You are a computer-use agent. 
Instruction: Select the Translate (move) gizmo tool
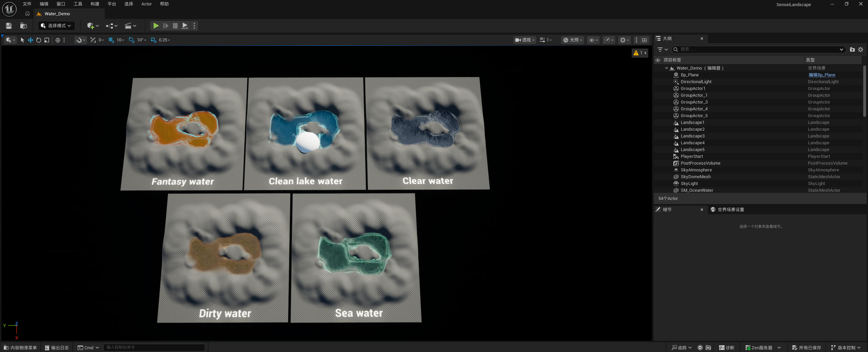pos(31,40)
